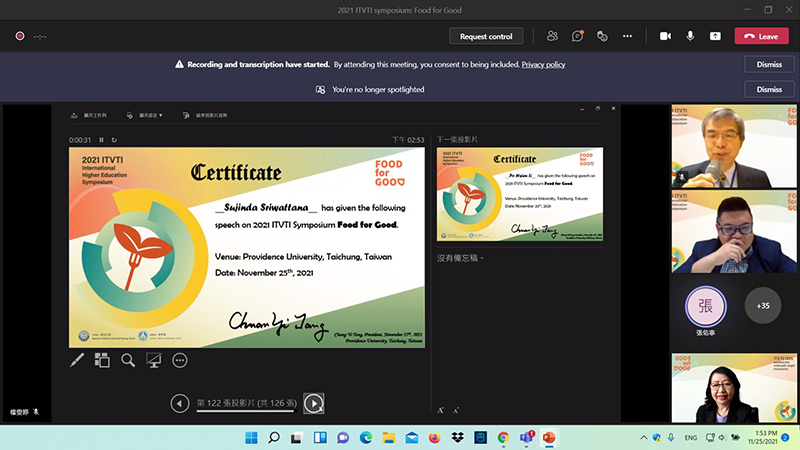Select the video of the woman in a dark jacket
The width and height of the screenshot is (800, 450).
pos(734,388)
